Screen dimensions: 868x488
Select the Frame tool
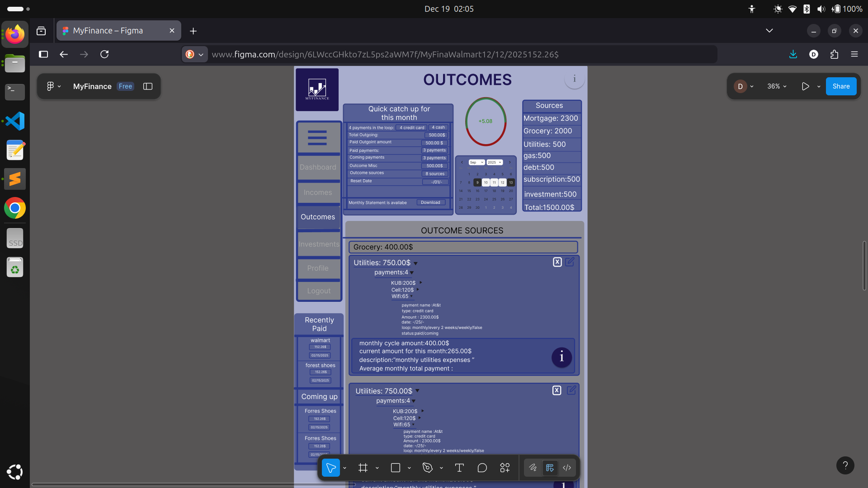tap(363, 468)
